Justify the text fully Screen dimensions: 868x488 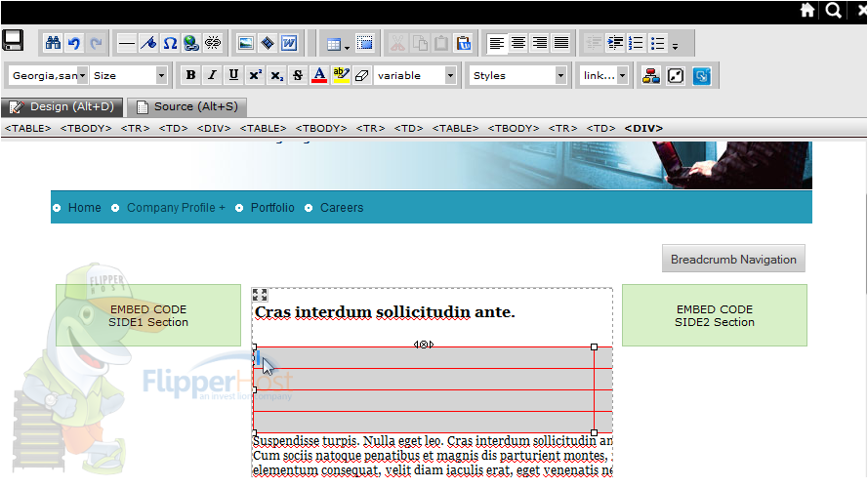pyautogui.click(x=561, y=43)
